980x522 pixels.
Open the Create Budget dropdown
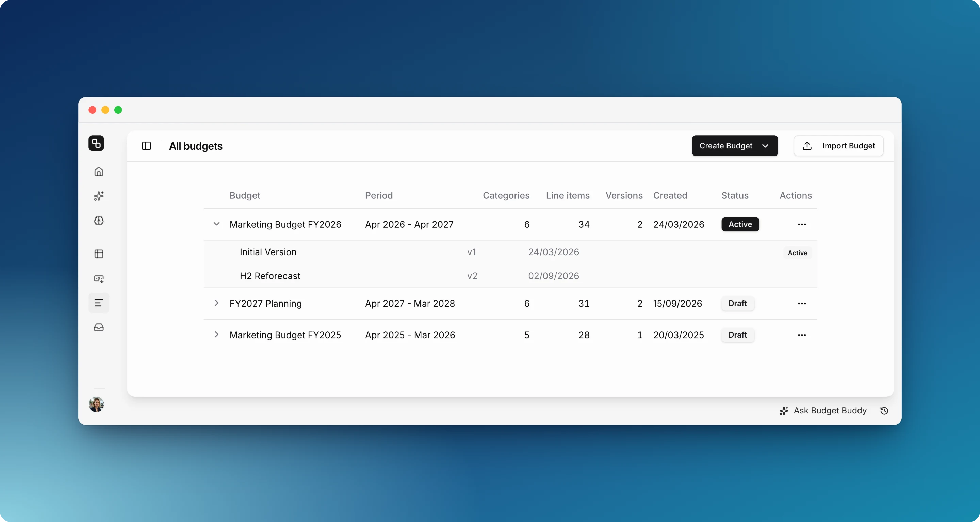[x=735, y=146]
